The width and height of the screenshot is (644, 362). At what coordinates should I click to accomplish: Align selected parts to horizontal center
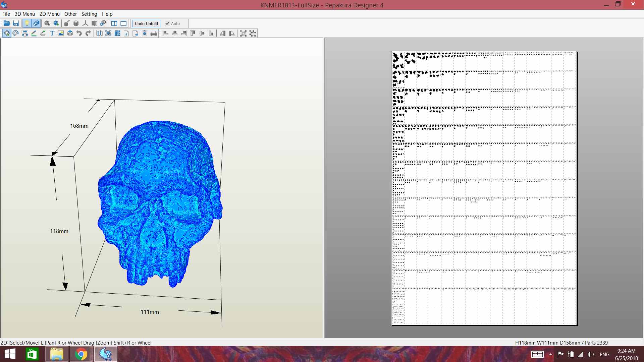click(175, 33)
